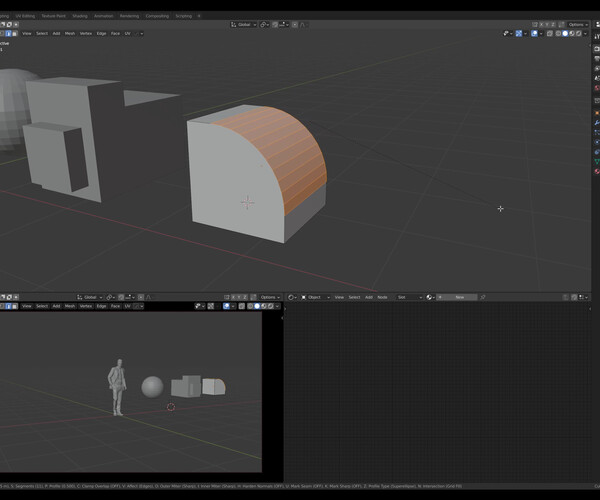Toggle Y mirror axis in top viewport

[547, 24]
